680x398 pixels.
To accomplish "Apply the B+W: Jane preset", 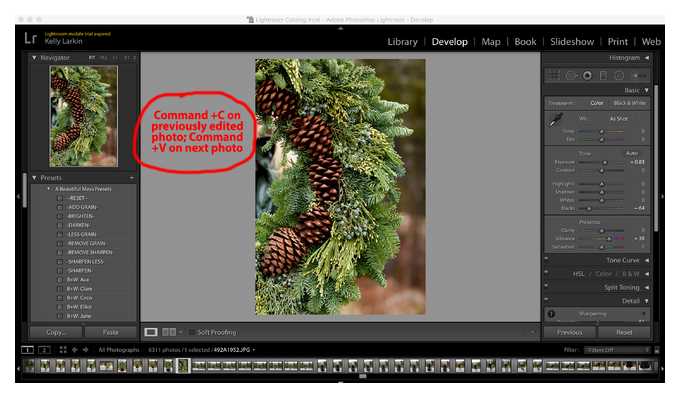I will click(79, 316).
